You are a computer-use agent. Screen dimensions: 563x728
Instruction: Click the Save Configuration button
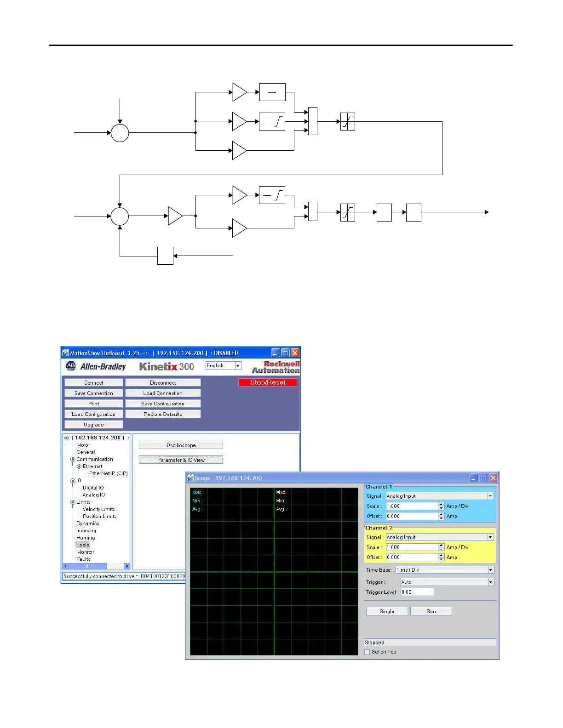tap(163, 404)
